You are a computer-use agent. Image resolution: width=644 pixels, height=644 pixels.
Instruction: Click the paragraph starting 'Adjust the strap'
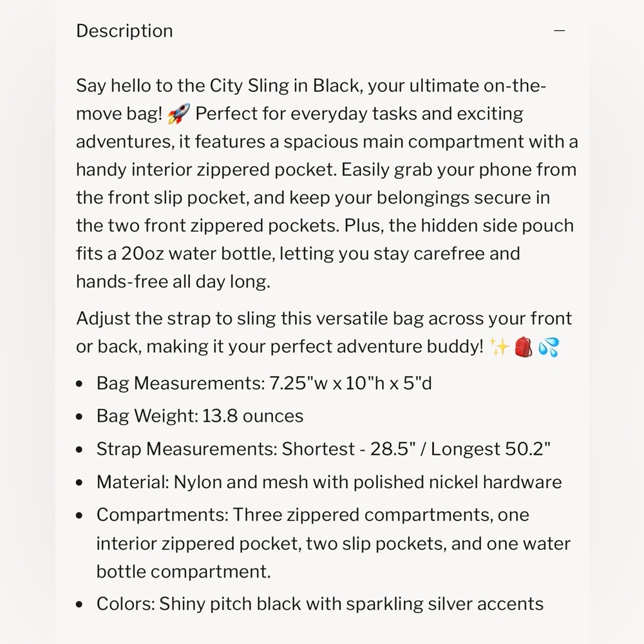(x=324, y=333)
